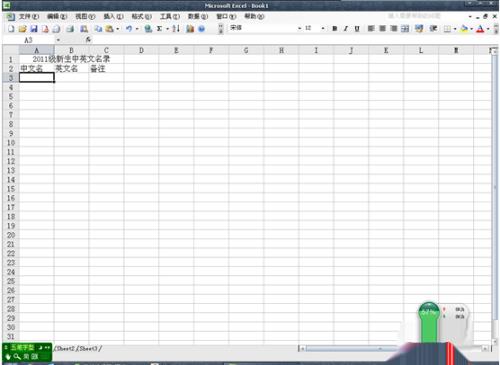This screenshot has width=500, height=365.
Task: Open the 工具 (Tools) menu
Action: point(170,16)
